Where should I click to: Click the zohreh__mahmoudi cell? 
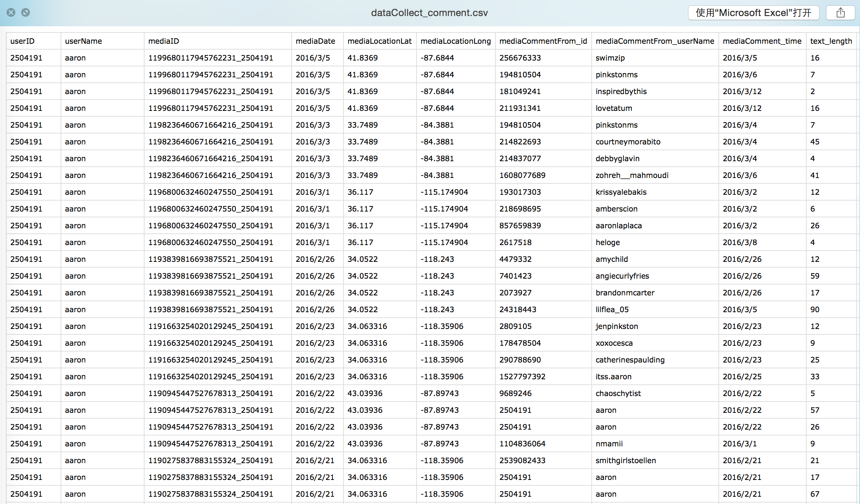point(632,175)
